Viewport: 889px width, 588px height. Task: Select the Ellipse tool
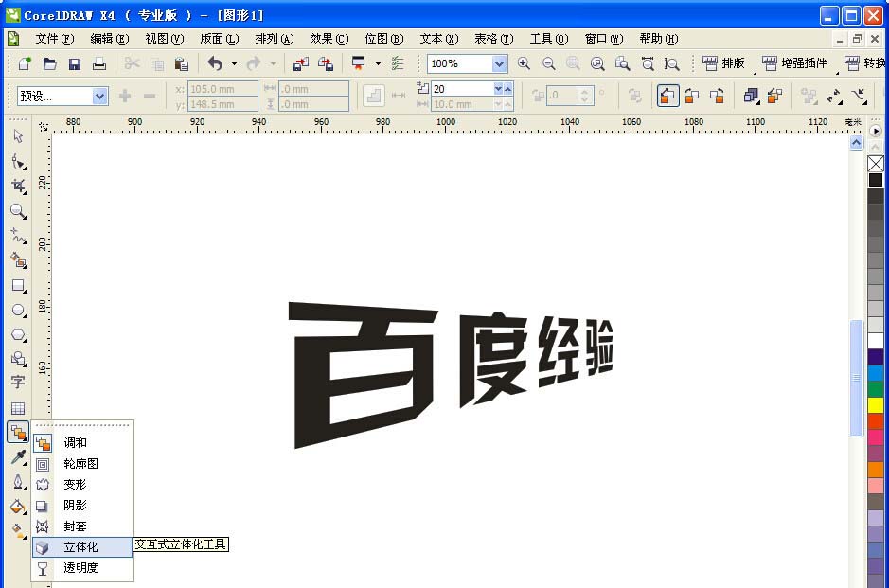(18, 311)
